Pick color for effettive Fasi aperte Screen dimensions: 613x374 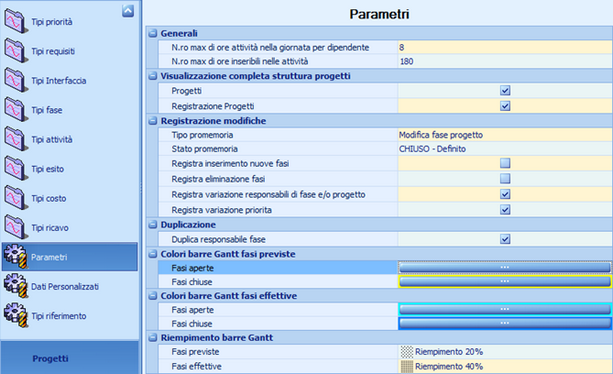click(505, 310)
